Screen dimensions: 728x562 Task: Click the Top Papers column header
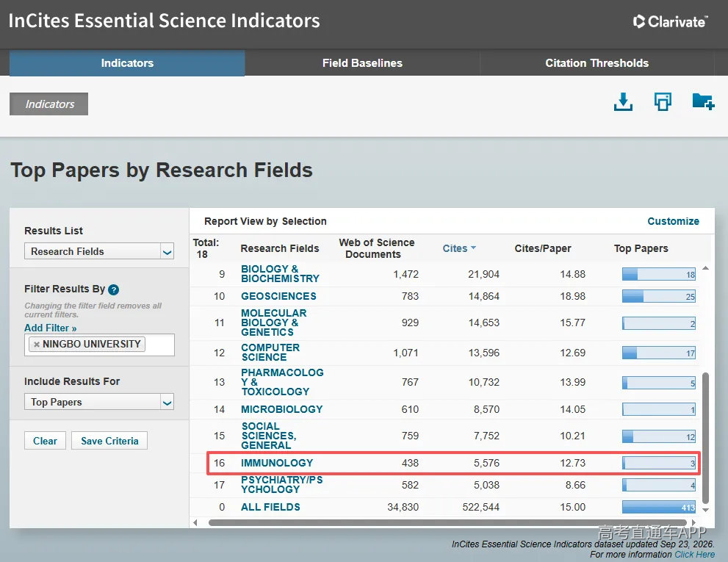[x=641, y=248]
